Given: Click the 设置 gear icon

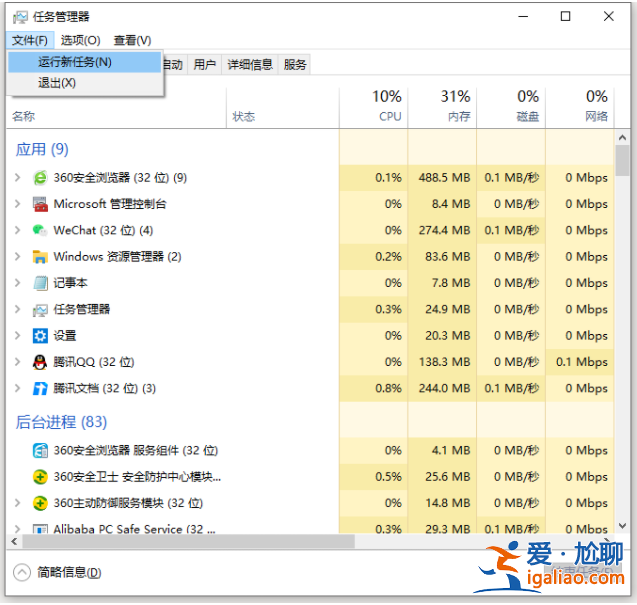Looking at the screenshot, I should [40, 336].
